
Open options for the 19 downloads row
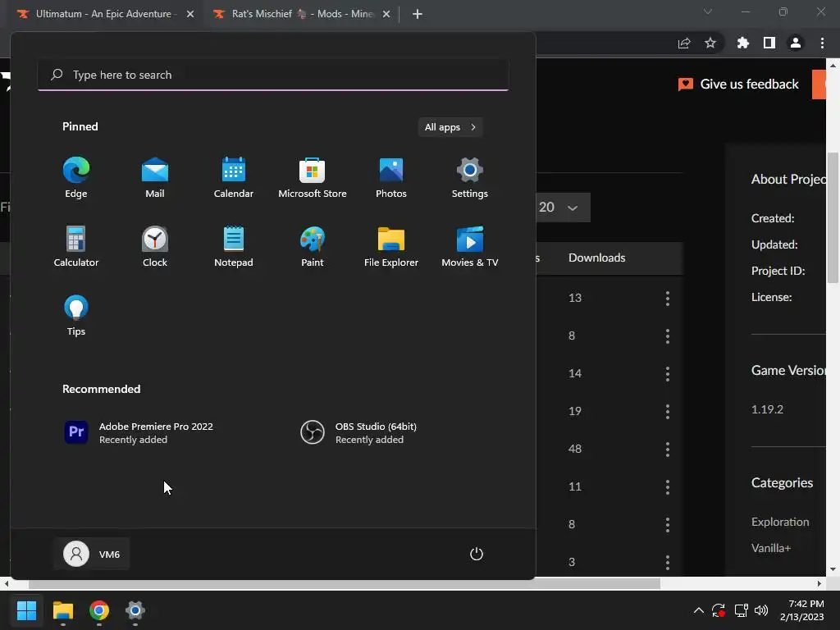click(x=668, y=412)
